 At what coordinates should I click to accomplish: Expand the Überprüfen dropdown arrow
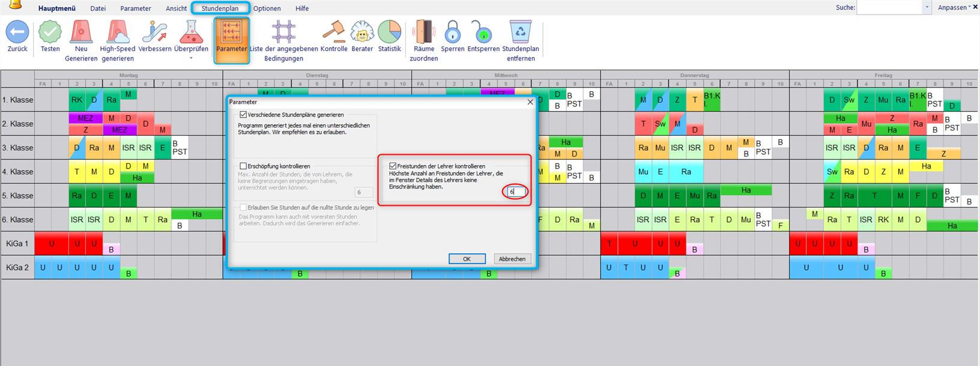pyautogui.click(x=191, y=59)
